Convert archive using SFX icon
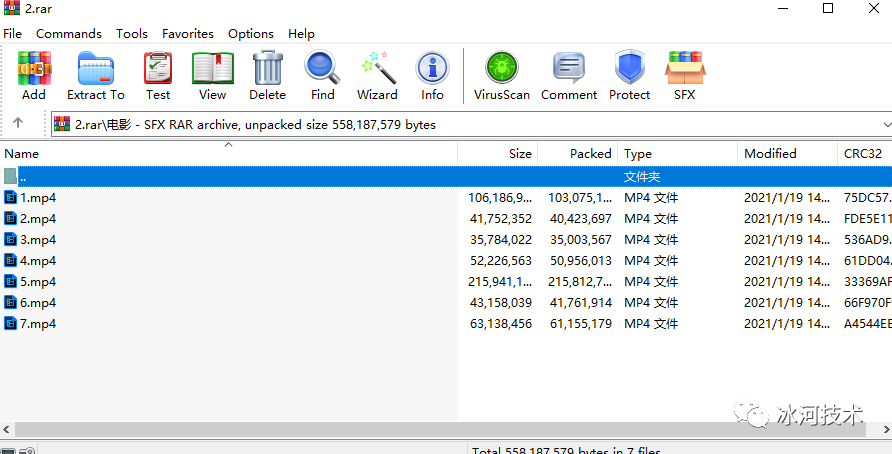 tap(684, 68)
